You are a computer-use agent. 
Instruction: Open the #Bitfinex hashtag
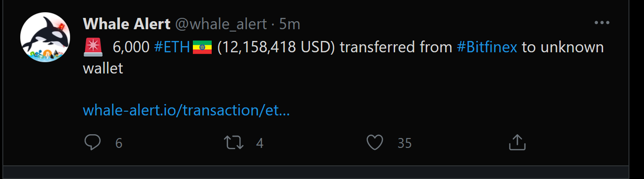click(x=487, y=47)
